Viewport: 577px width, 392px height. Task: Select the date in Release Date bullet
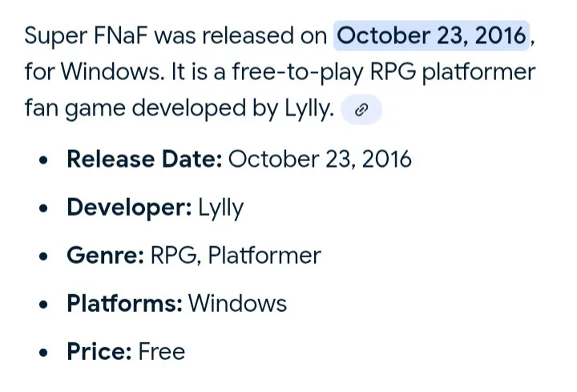pos(320,159)
